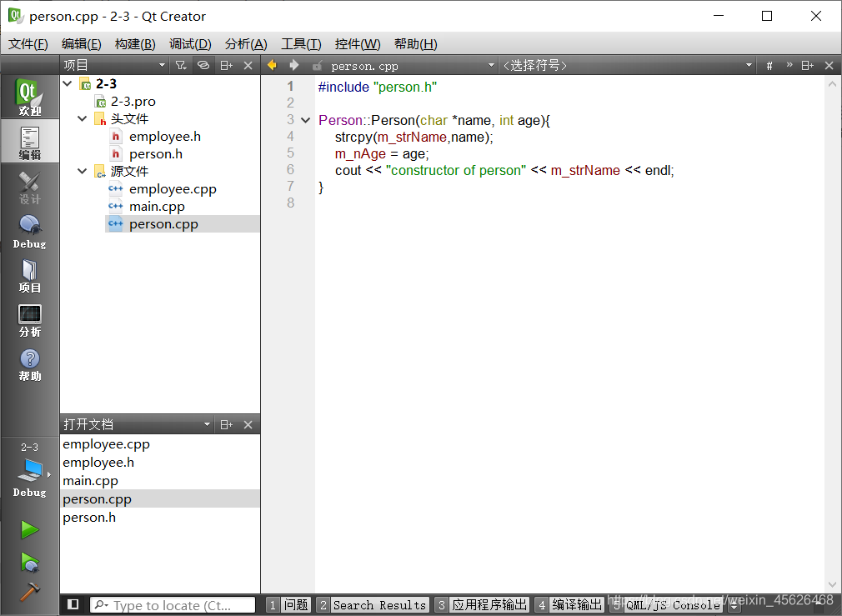
Task: Open the 构建(B) menu
Action: pyautogui.click(x=135, y=44)
